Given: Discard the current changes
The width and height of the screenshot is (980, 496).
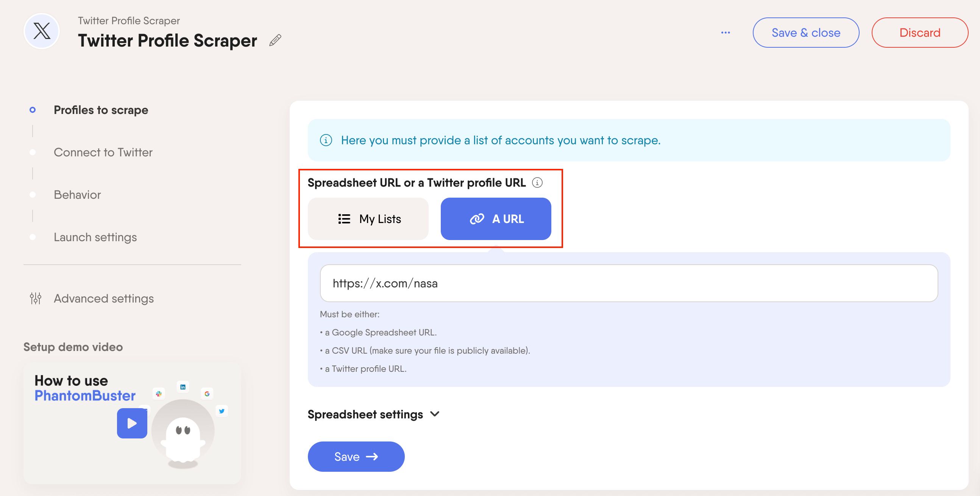Looking at the screenshot, I should click(x=919, y=32).
